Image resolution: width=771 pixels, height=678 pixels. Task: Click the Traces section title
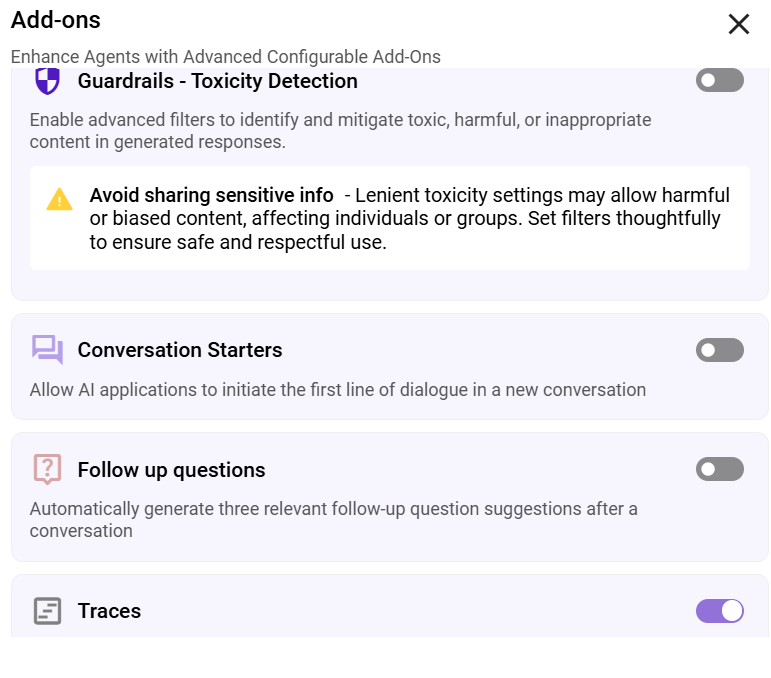pyautogui.click(x=109, y=611)
